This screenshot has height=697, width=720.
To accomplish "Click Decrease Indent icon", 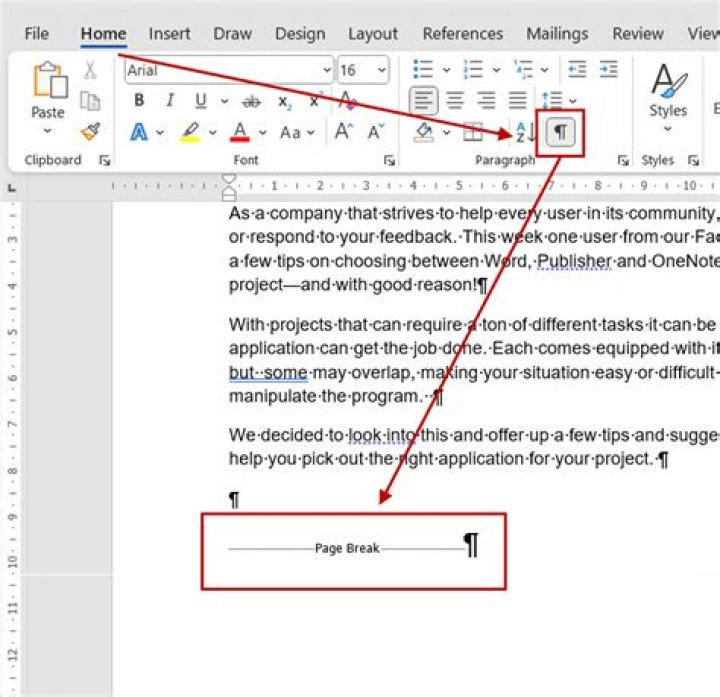I will pos(577,69).
